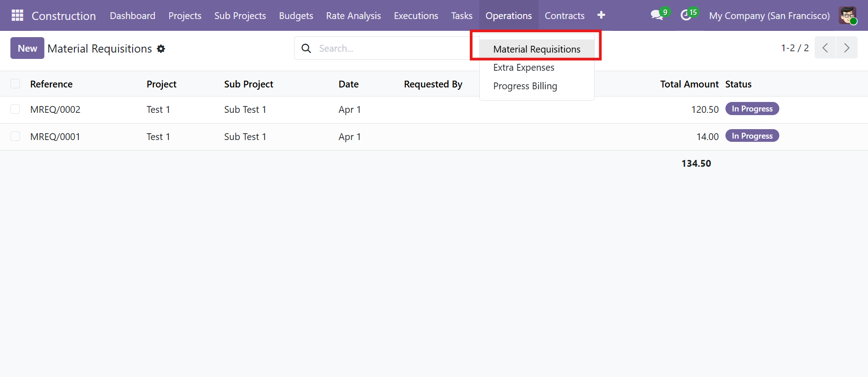Go to previous page arrow
868x377 pixels.
825,48
